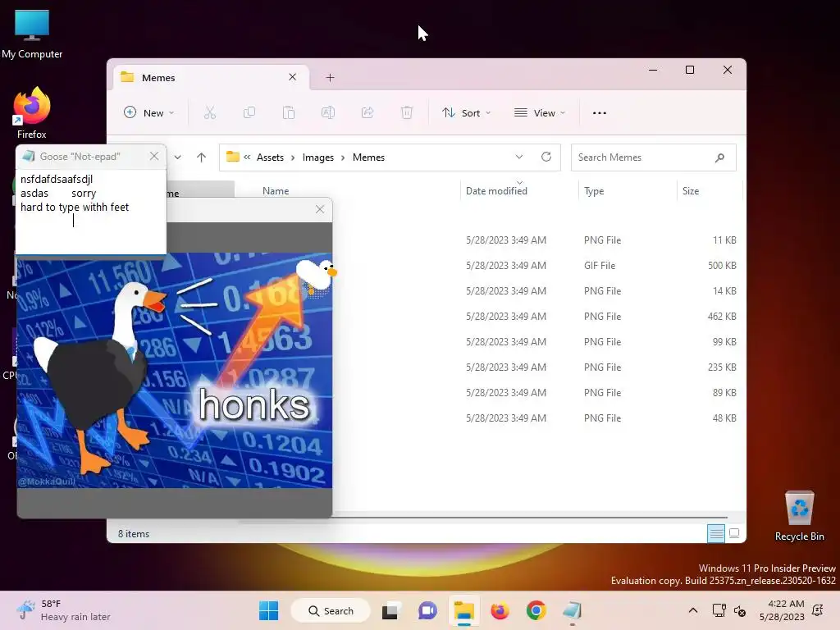Viewport: 840px width, 630px height.
Task: Expand the chevron after Assets breadcrumb
Action: 293,157
